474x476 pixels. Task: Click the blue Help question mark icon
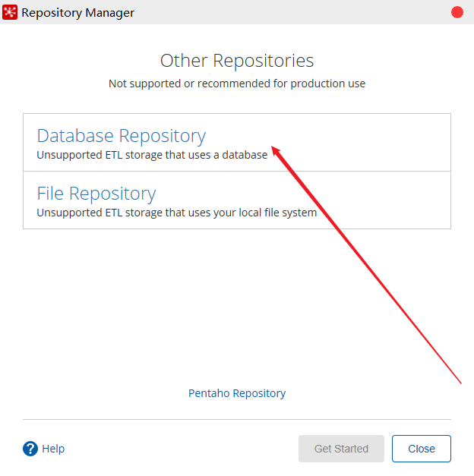click(x=30, y=449)
